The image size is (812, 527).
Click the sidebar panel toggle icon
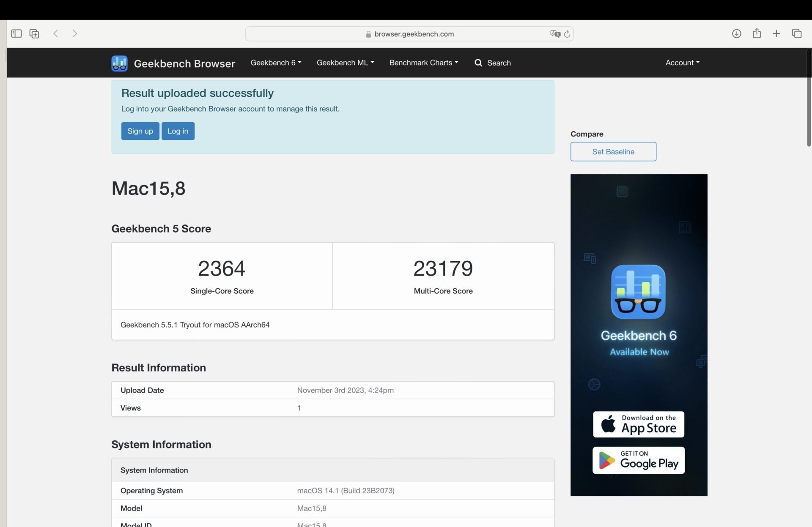tap(16, 33)
